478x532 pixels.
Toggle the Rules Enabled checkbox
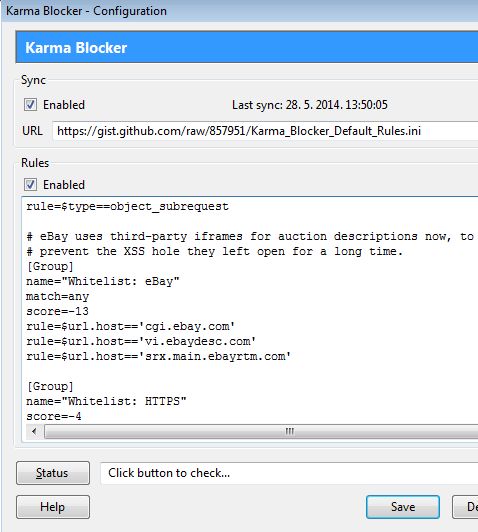[30, 185]
